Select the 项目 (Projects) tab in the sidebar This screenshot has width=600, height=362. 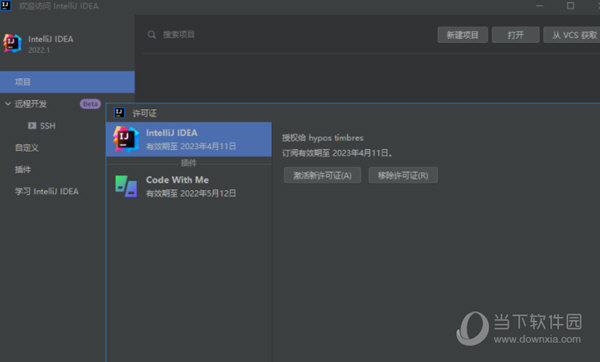[67, 82]
